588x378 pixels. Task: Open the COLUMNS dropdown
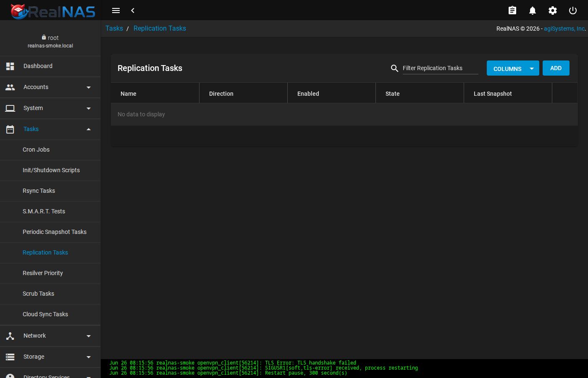coord(513,68)
